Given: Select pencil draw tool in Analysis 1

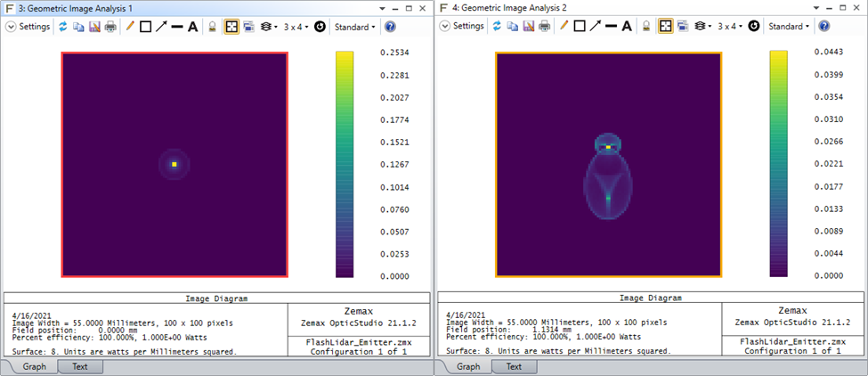Looking at the screenshot, I should click(130, 27).
